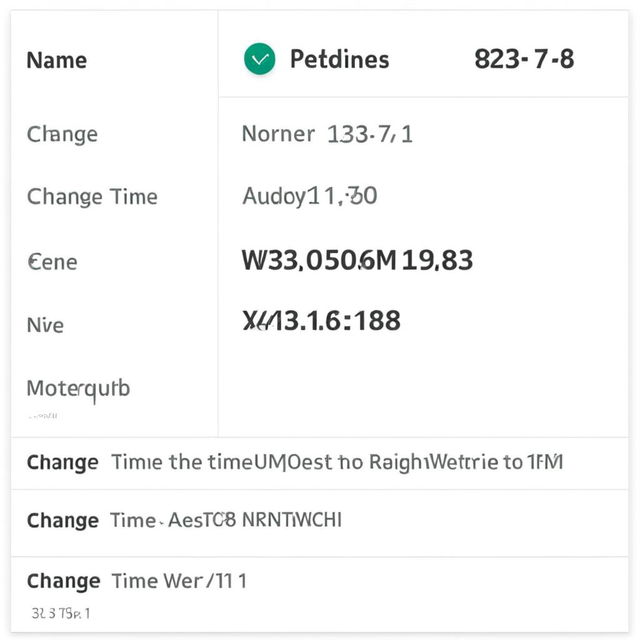640x640 pixels.
Task: Click the 823-7-8 number in header
Action: tap(524, 59)
